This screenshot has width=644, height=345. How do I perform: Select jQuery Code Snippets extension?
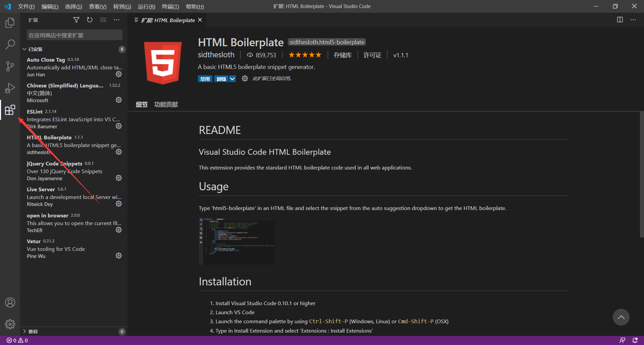pos(74,171)
